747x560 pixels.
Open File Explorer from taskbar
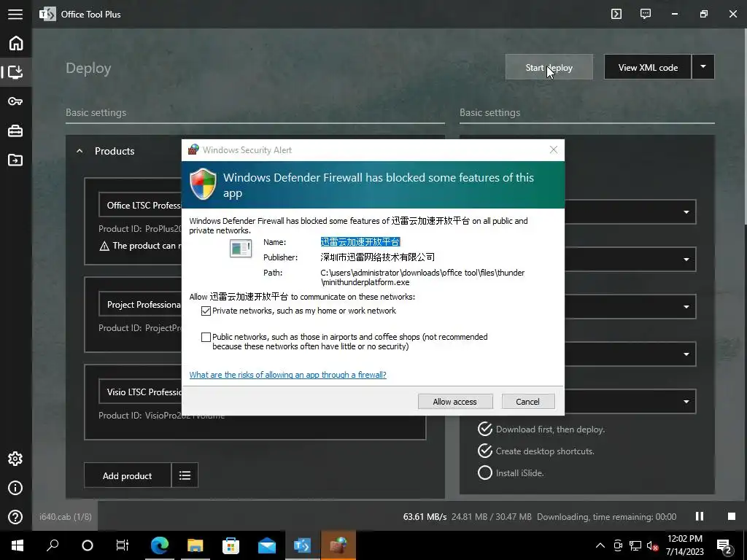(195, 545)
